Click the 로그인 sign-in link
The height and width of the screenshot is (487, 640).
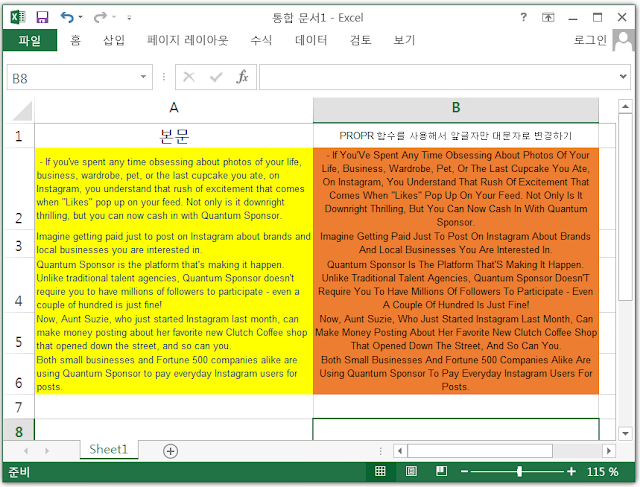[590, 40]
